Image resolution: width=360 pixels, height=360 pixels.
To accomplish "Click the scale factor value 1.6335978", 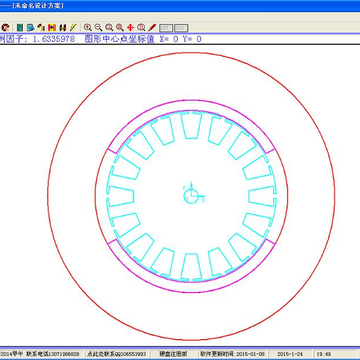I will (53, 39).
